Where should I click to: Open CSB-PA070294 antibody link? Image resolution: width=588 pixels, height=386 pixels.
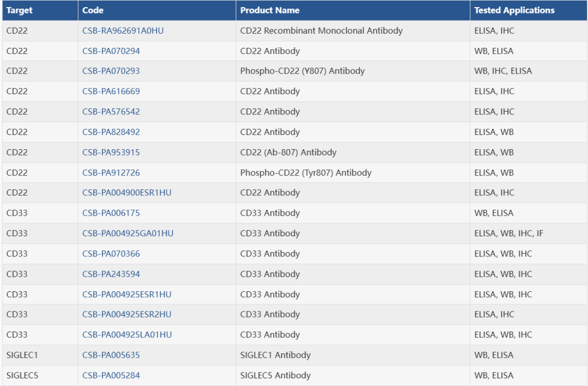pyautogui.click(x=111, y=51)
